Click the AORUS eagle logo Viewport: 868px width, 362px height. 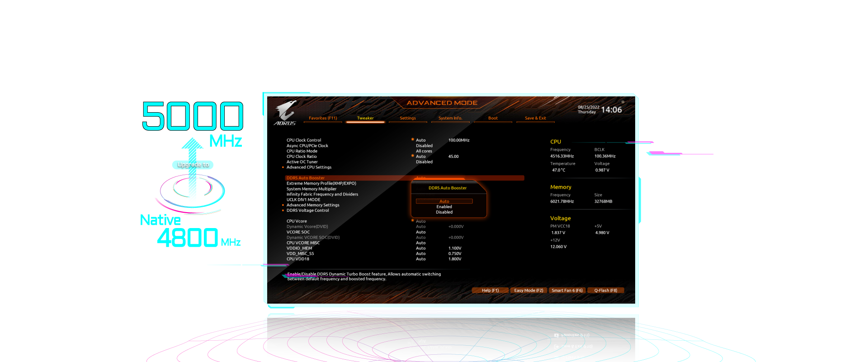(x=285, y=113)
